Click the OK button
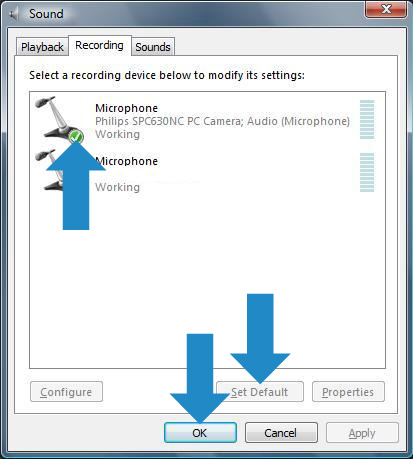The width and height of the screenshot is (413, 459). pos(200,433)
